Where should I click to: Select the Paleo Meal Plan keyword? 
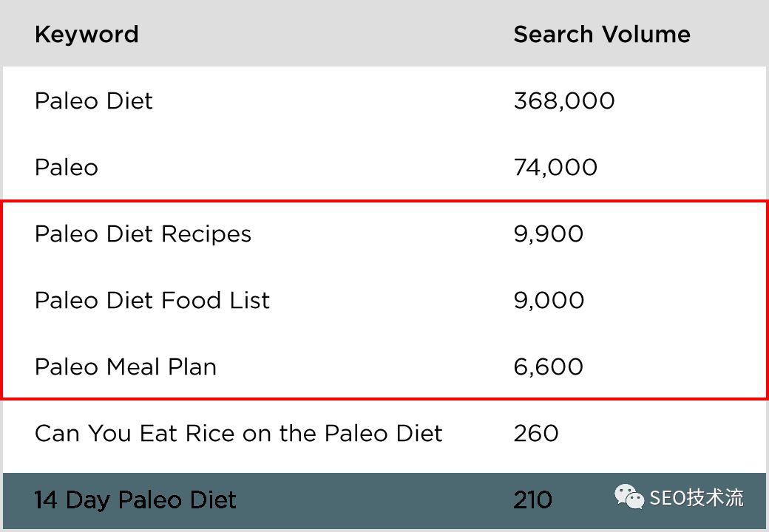(x=126, y=367)
